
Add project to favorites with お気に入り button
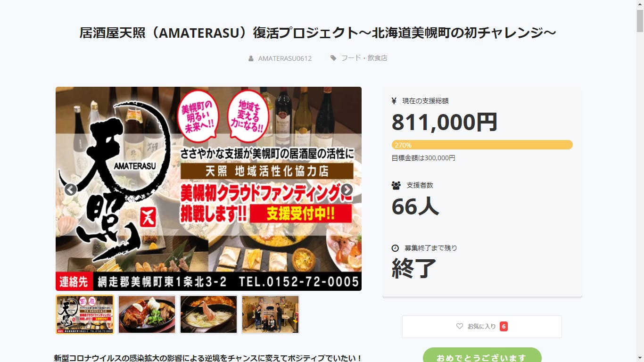coord(482,327)
